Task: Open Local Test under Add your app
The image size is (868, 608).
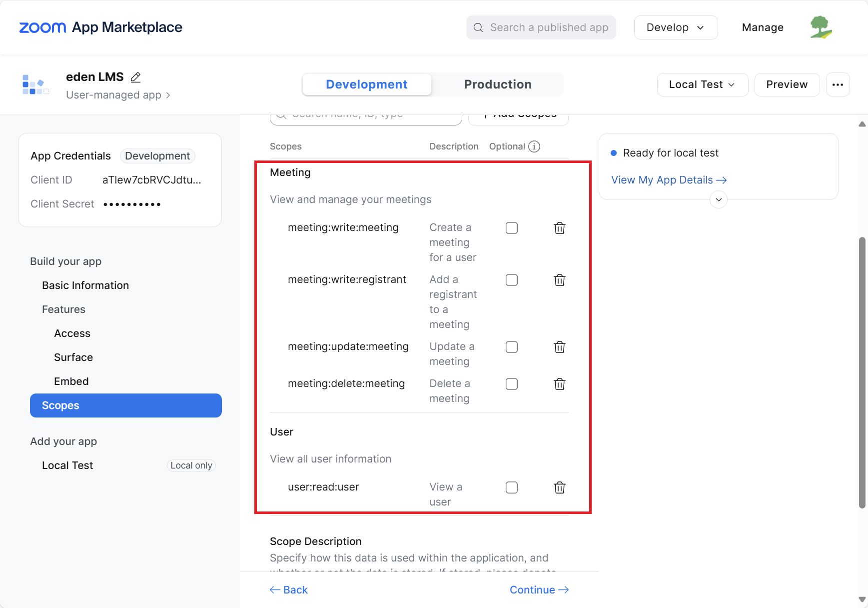Action: click(67, 465)
